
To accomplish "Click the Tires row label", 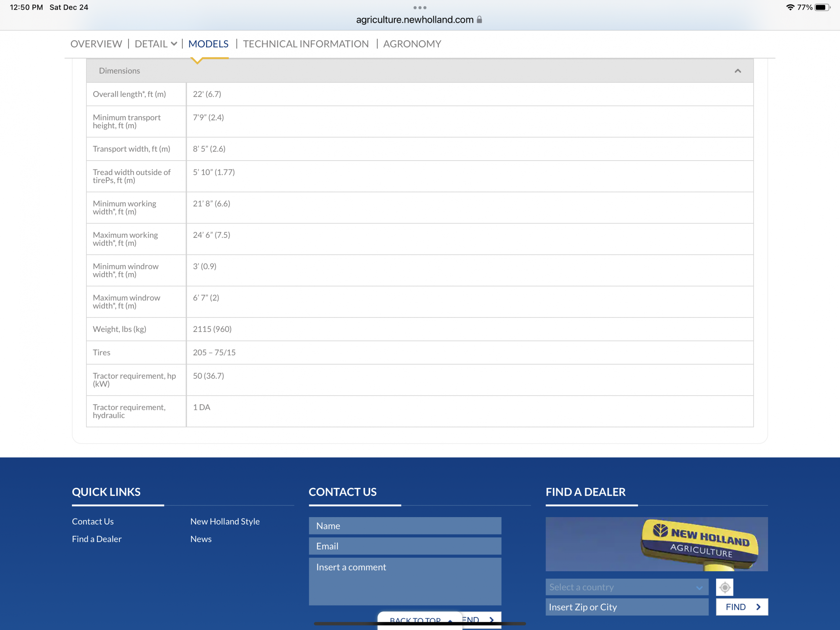I will (x=101, y=352).
